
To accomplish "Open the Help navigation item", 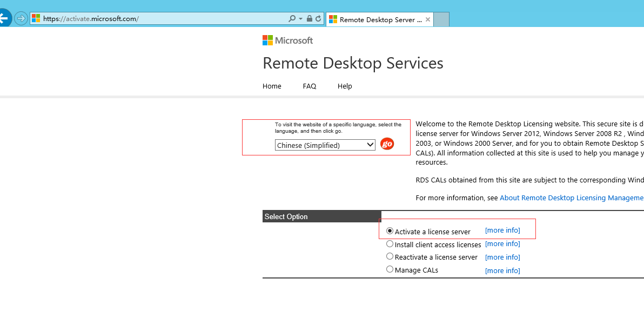I will click(x=345, y=86).
